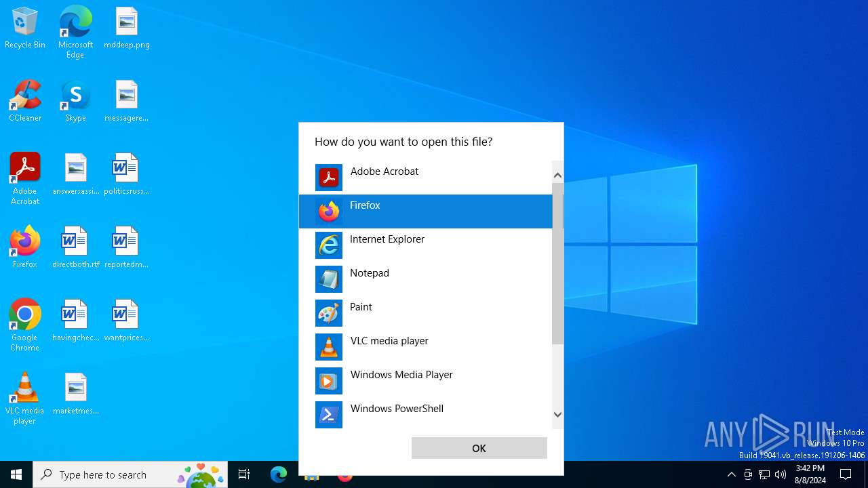Pick Windows Media Player option

[426, 381]
